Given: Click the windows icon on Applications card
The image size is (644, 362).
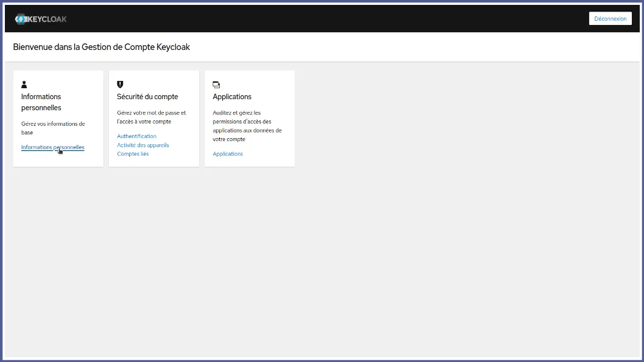Looking at the screenshot, I should tap(216, 85).
